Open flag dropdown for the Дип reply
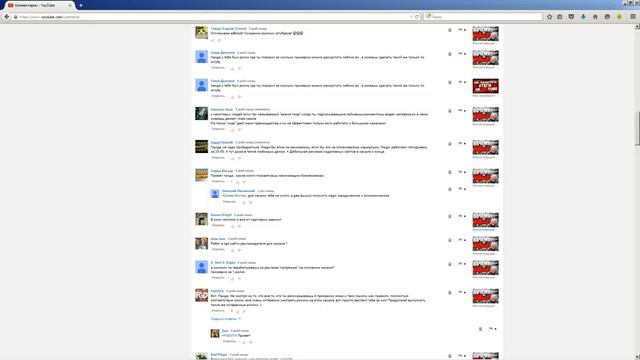Screen dimensions: 640x360 (493, 329)
